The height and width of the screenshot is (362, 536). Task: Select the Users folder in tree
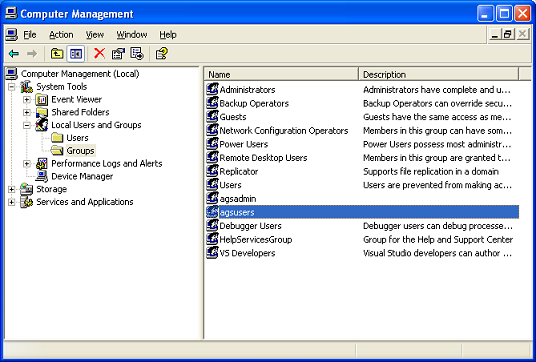point(77,138)
